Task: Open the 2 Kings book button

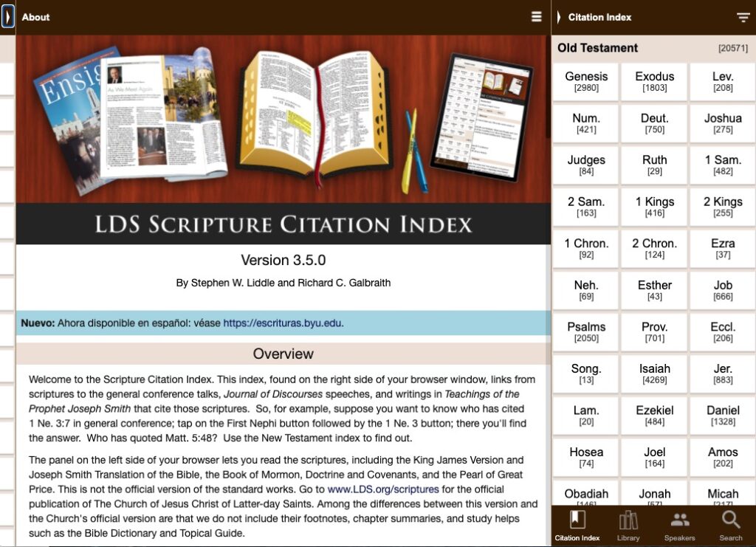Action: pyautogui.click(x=722, y=207)
